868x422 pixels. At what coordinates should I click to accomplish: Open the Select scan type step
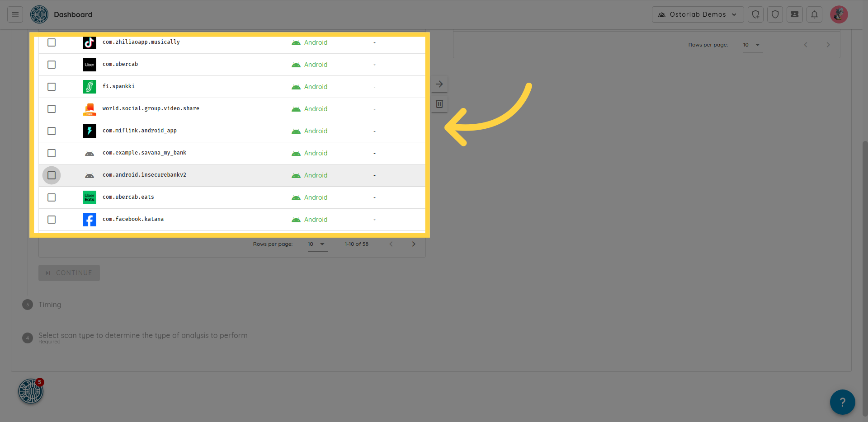click(x=142, y=336)
